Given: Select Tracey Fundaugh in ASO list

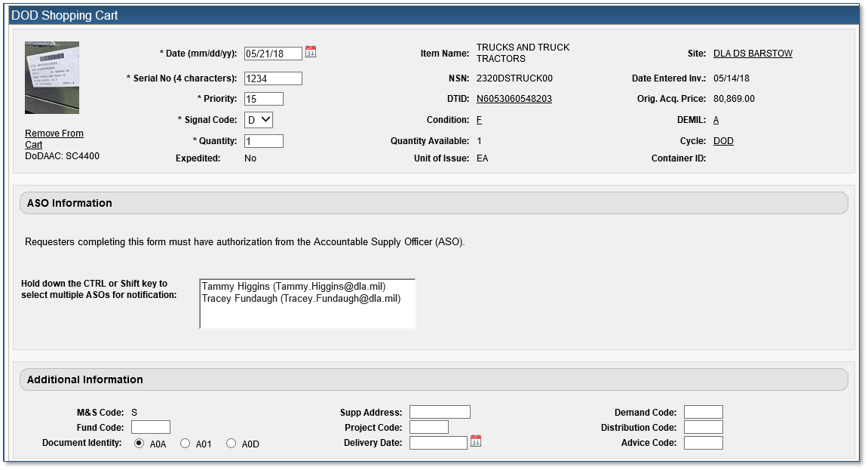Looking at the screenshot, I should [301, 299].
